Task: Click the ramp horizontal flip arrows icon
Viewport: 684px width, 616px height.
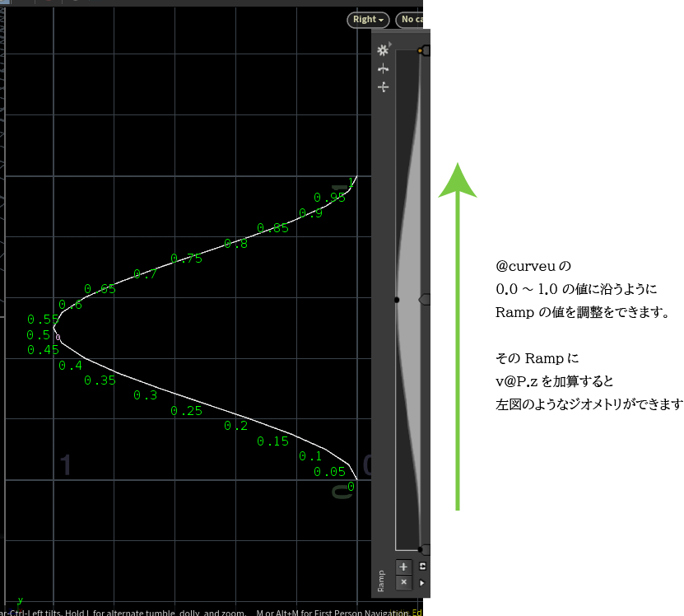Action: [383, 68]
